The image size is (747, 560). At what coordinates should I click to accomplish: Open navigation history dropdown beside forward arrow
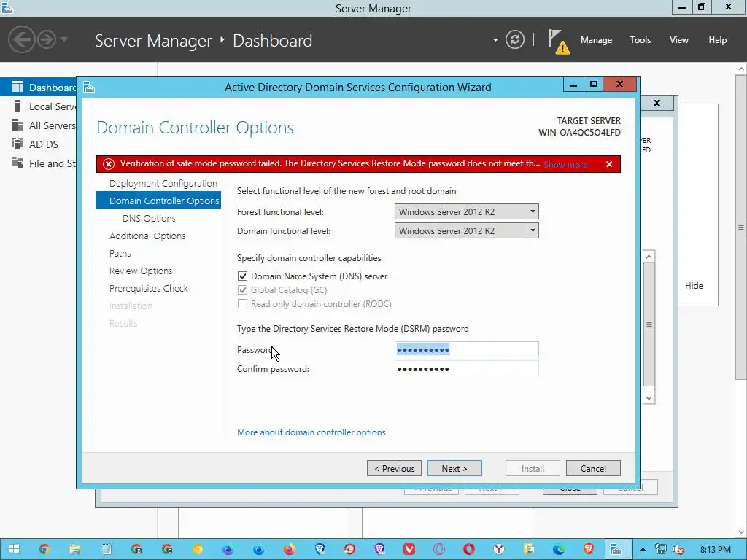64,39
